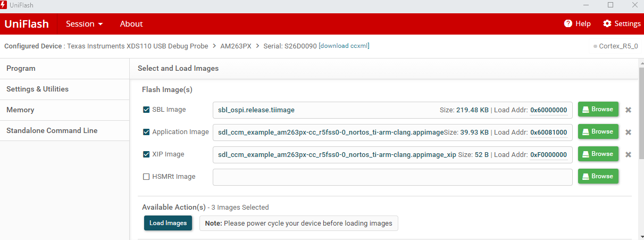Uncheck the SBL Image checkbox
This screenshot has width=644, height=240.
(146, 110)
